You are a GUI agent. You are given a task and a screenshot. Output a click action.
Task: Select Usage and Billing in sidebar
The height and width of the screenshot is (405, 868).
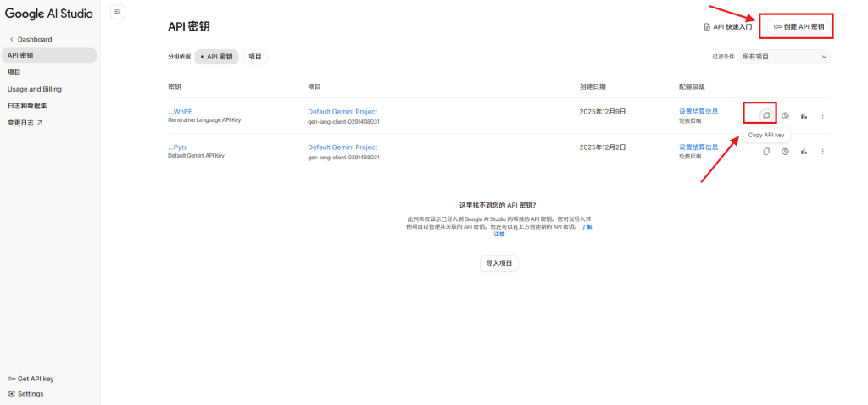[x=35, y=89]
